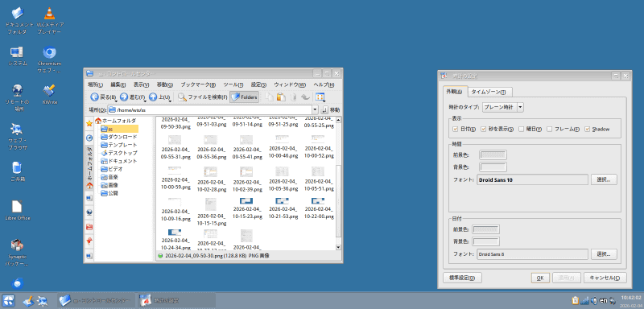Open the 表示 view menu

click(x=141, y=84)
